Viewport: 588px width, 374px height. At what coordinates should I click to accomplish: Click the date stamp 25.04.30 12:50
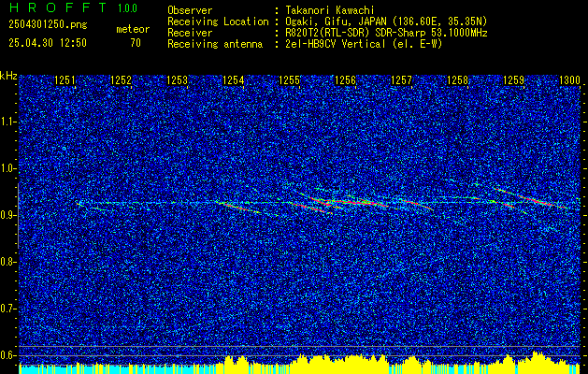tap(48, 43)
